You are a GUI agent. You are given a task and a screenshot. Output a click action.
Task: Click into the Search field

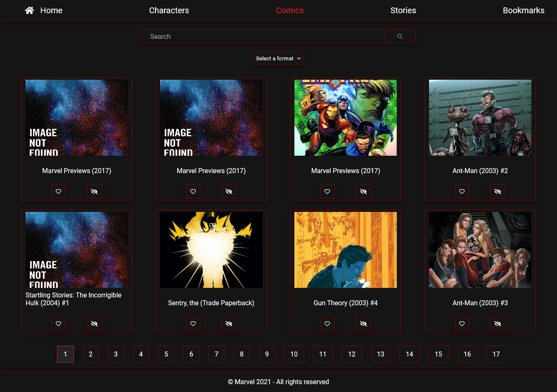[x=263, y=36]
